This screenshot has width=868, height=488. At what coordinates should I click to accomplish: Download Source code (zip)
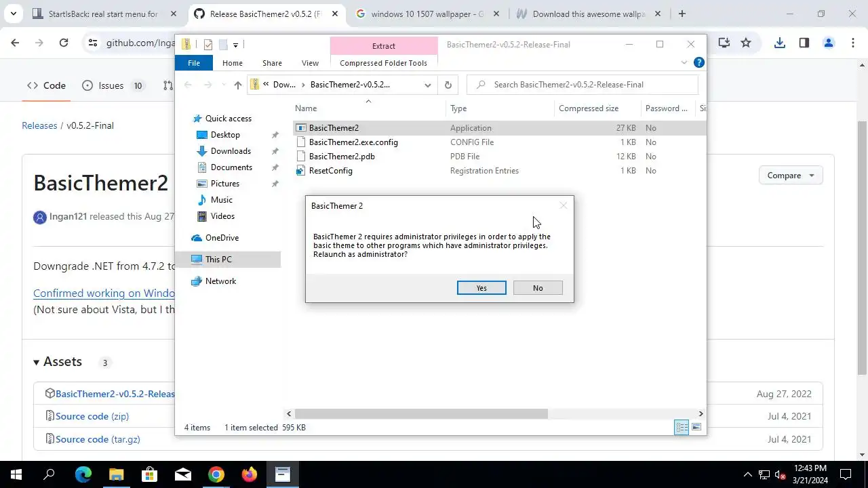point(92,416)
